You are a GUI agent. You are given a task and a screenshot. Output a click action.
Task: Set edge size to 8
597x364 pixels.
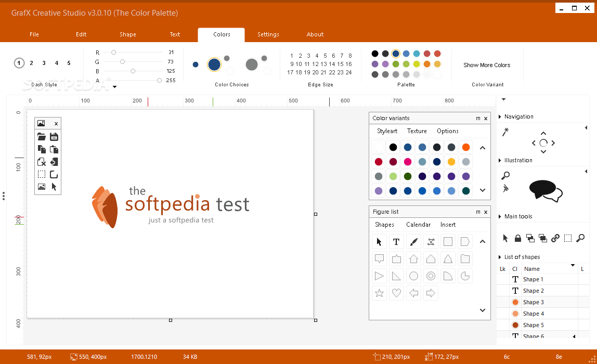pyautogui.click(x=350, y=56)
